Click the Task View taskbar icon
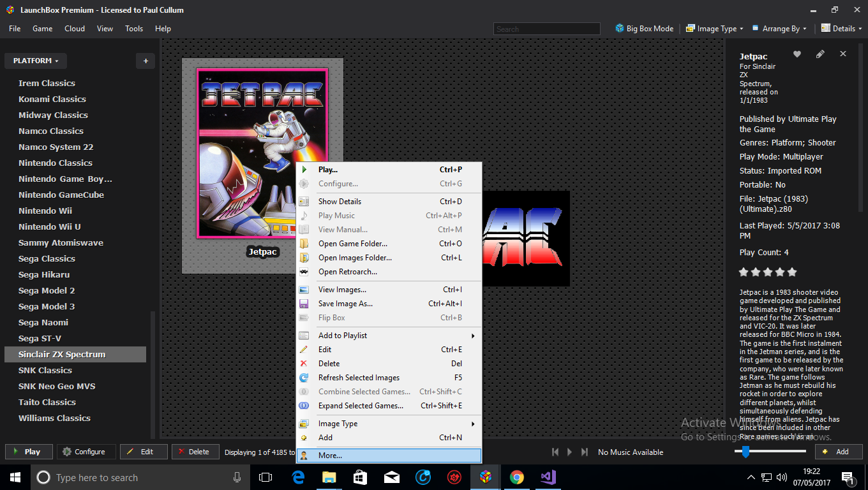The width and height of the screenshot is (868, 490). pos(266,477)
